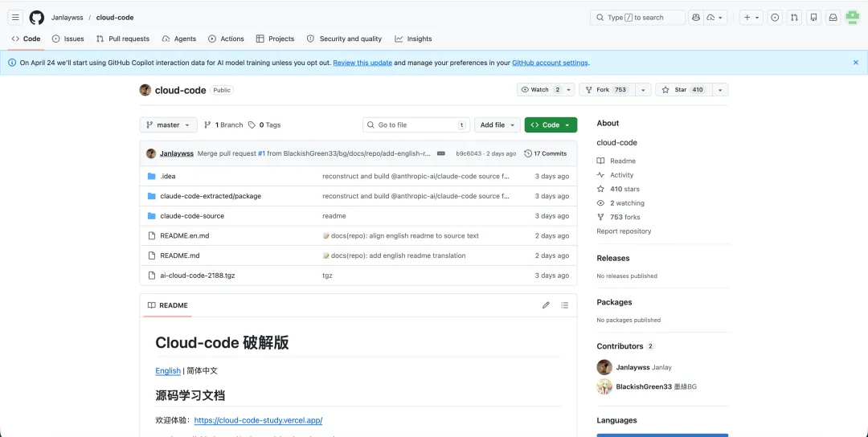Edit the README with pencil icon

pyautogui.click(x=546, y=305)
